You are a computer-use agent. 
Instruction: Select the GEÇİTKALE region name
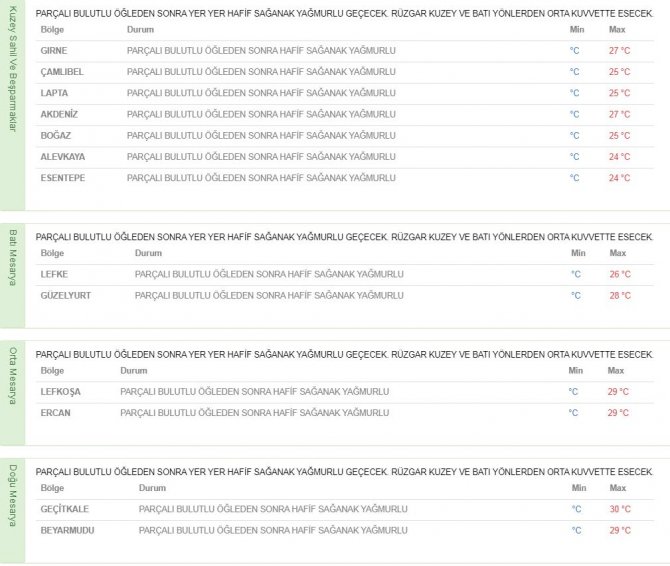(x=65, y=509)
